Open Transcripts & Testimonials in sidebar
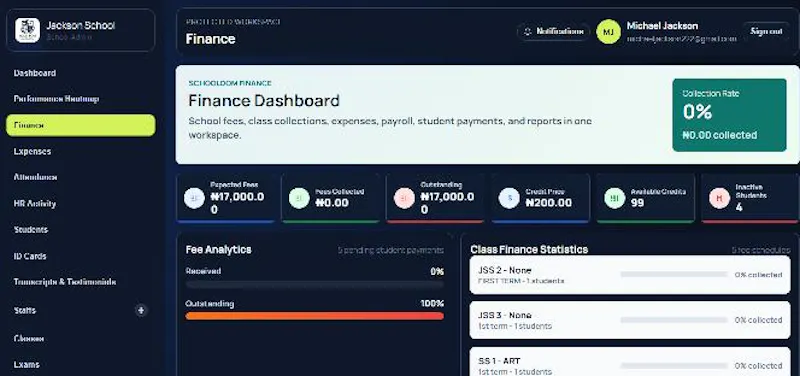 [x=81, y=282]
